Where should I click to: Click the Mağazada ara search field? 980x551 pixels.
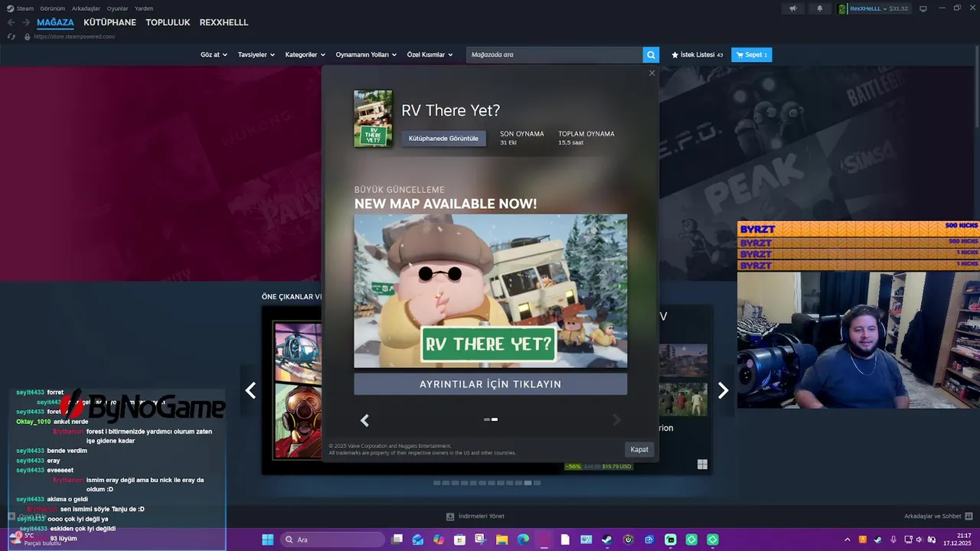(x=554, y=54)
